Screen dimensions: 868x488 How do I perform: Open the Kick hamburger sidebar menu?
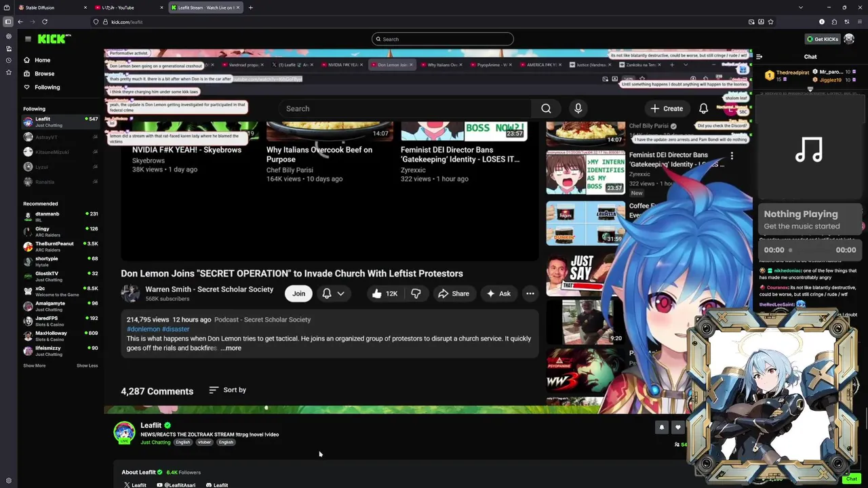[28, 39]
